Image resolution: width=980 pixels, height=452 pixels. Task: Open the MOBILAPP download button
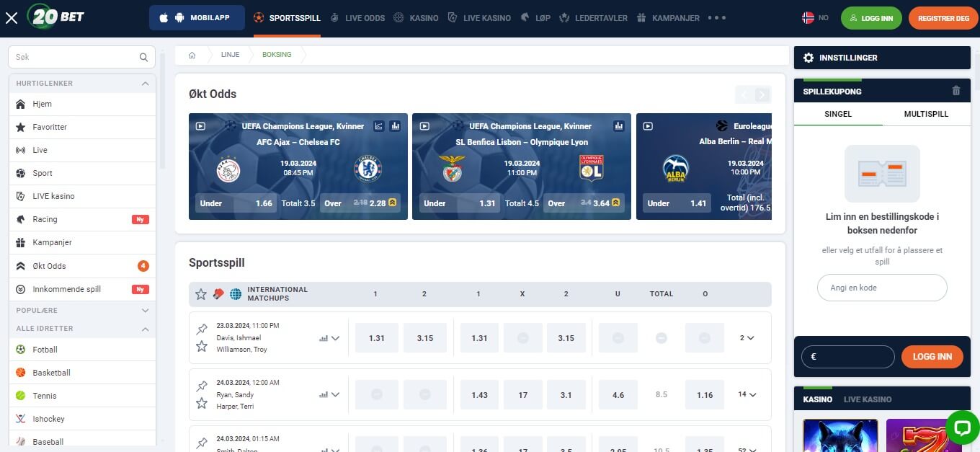197,18
